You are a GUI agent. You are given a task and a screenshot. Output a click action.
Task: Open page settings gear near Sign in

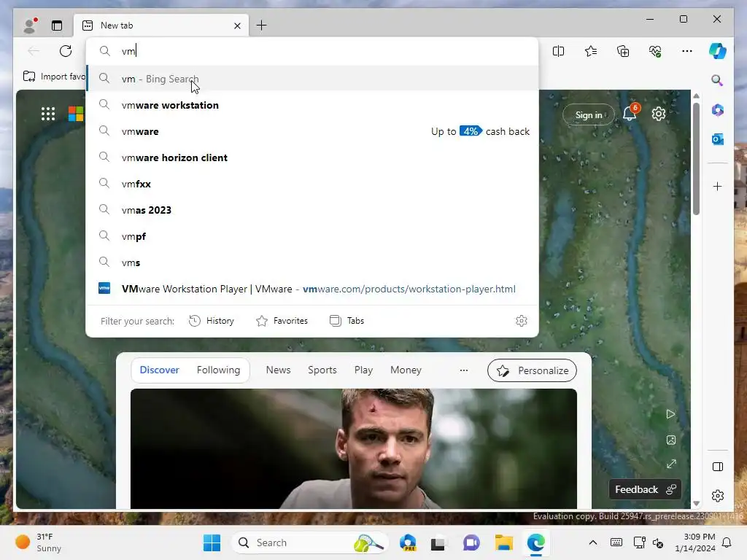[x=659, y=114]
